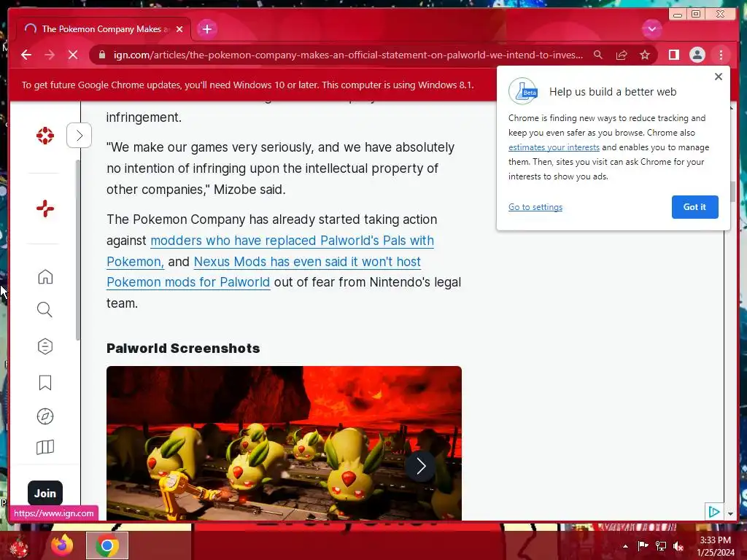Follow the estimates your interests link
The height and width of the screenshot is (560, 747).
tap(554, 147)
